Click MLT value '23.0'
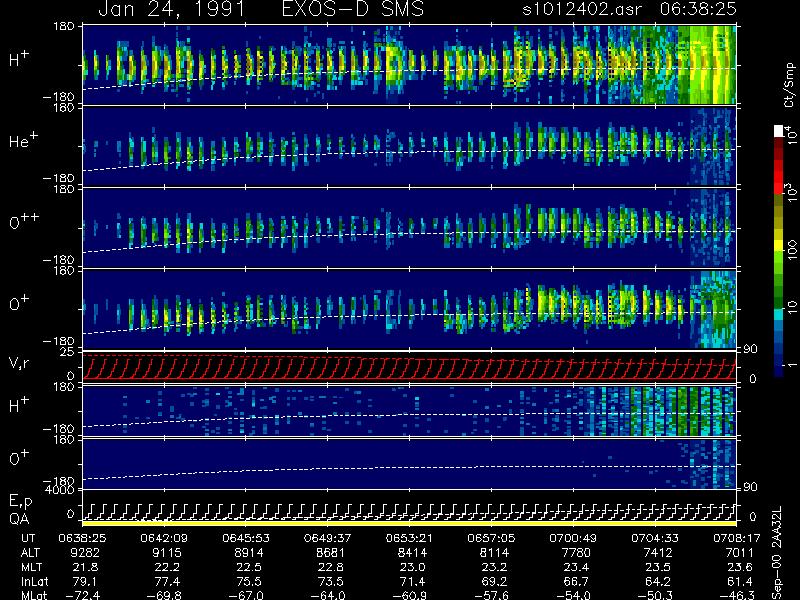Viewport: 800px width, 600px height. click(413, 567)
